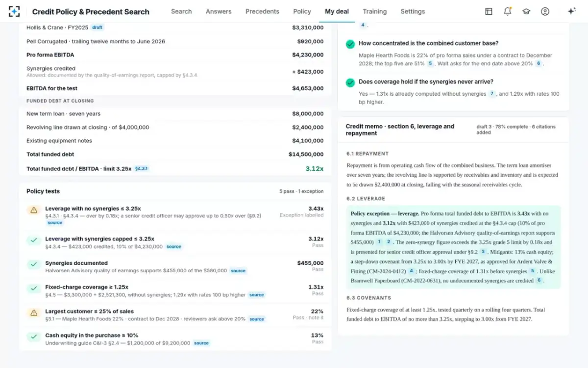Open citation 5 after 'top five are 51%'

[430, 64]
